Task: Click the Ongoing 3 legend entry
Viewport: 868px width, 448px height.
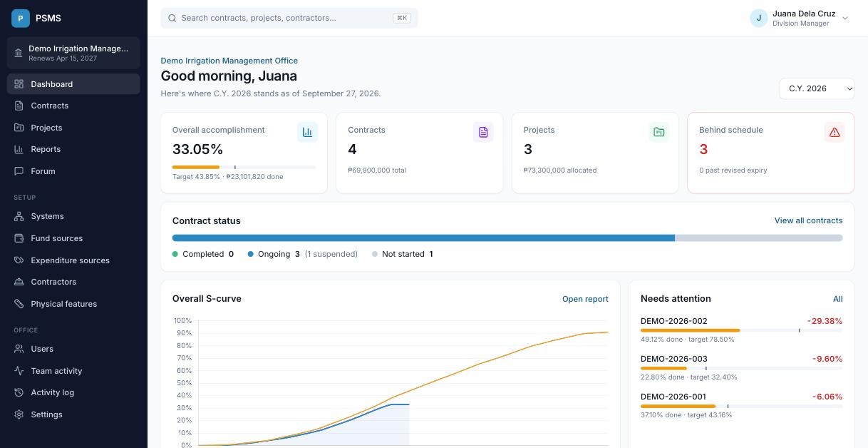Action: pos(303,254)
